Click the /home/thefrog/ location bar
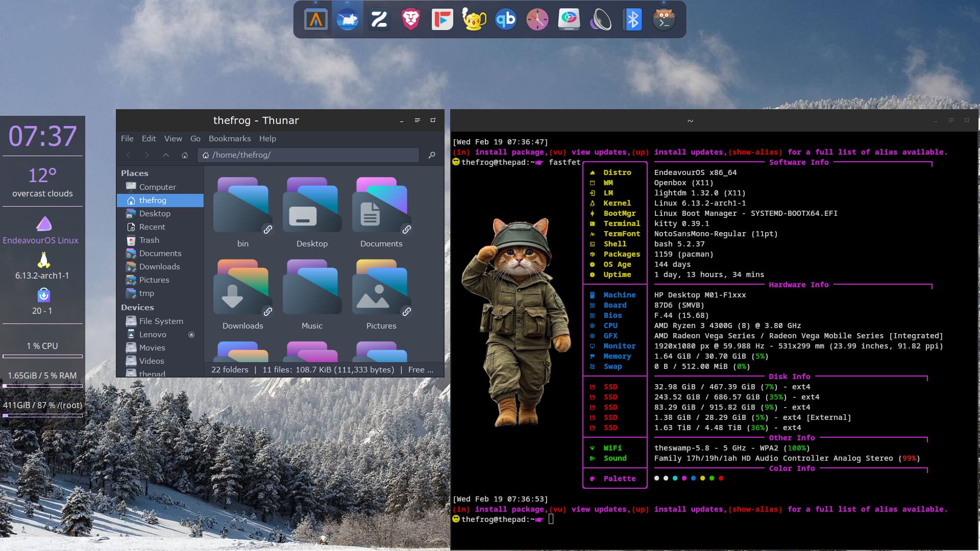This screenshot has width=980, height=551. [x=308, y=155]
